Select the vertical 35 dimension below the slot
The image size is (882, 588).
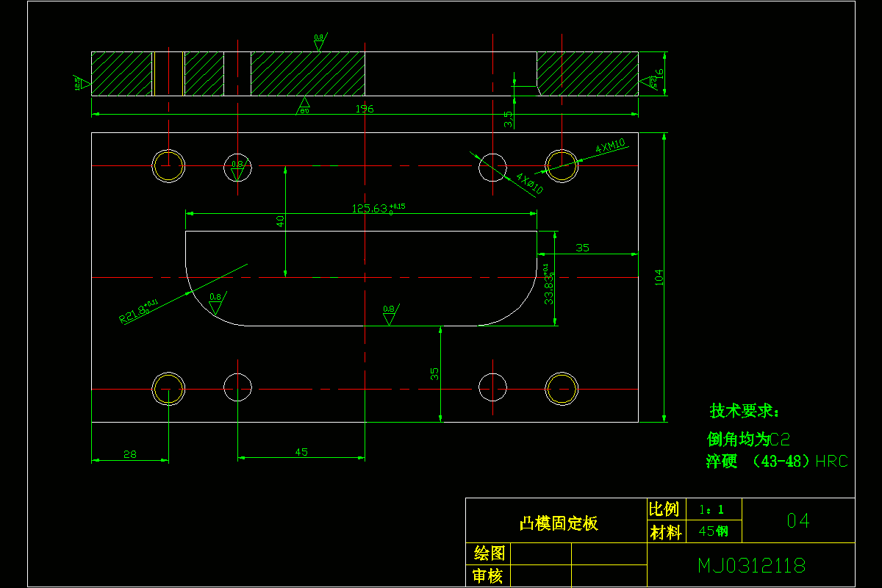[x=434, y=374]
